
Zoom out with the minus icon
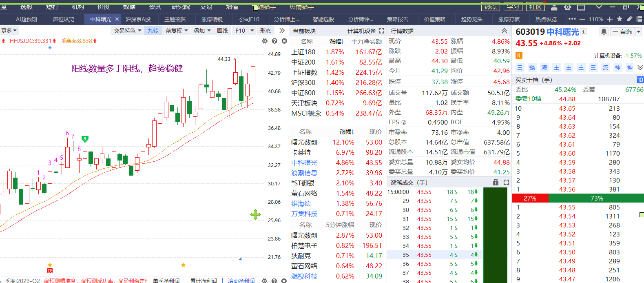click(582, 19)
